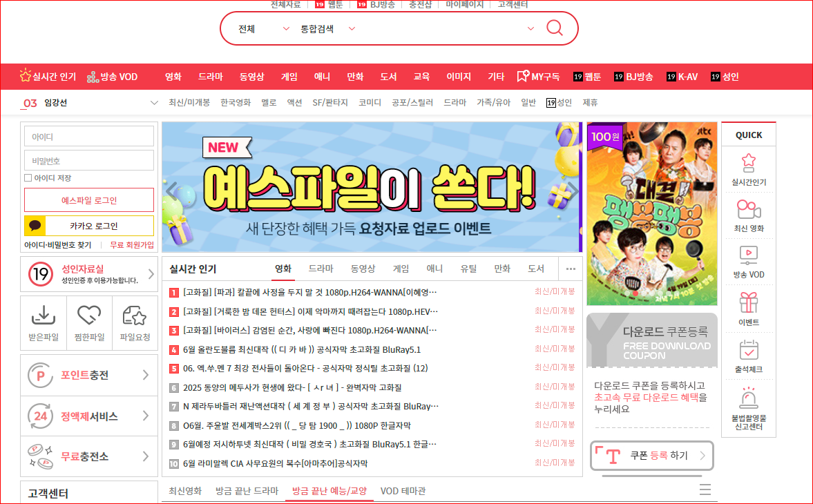Open the 예스파일이 쏜다 event banner
The height and width of the screenshot is (504, 813).
[372, 187]
